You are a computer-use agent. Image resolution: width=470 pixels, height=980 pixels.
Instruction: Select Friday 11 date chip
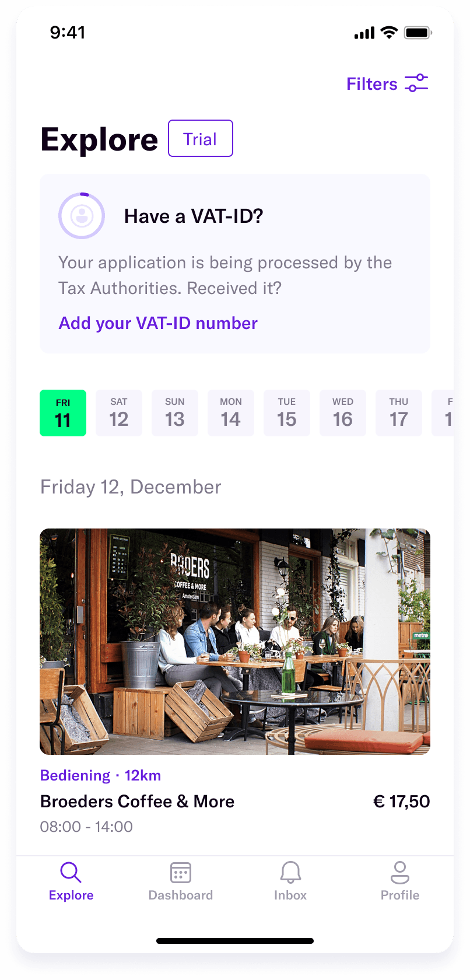click(x=63, y=413)
